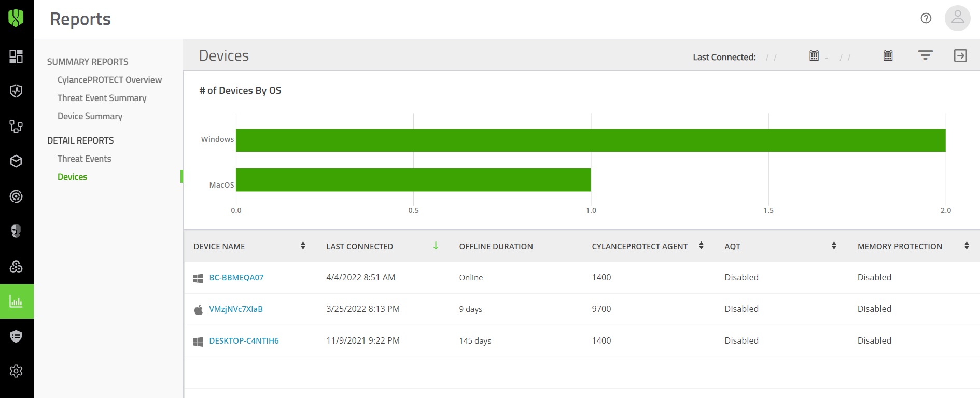Click the '9 days' offline duration cell
This screenshot has height=398, width=980.
pos(470,309)
